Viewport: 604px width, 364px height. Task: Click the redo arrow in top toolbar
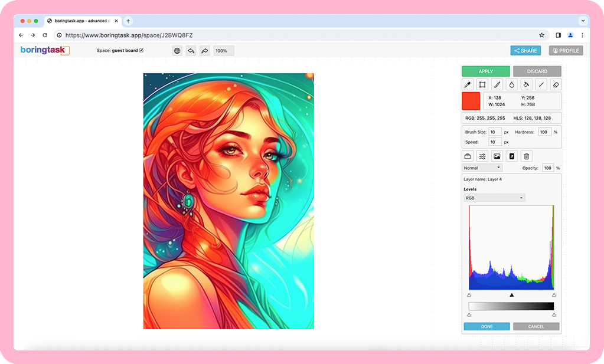point(205,51)
